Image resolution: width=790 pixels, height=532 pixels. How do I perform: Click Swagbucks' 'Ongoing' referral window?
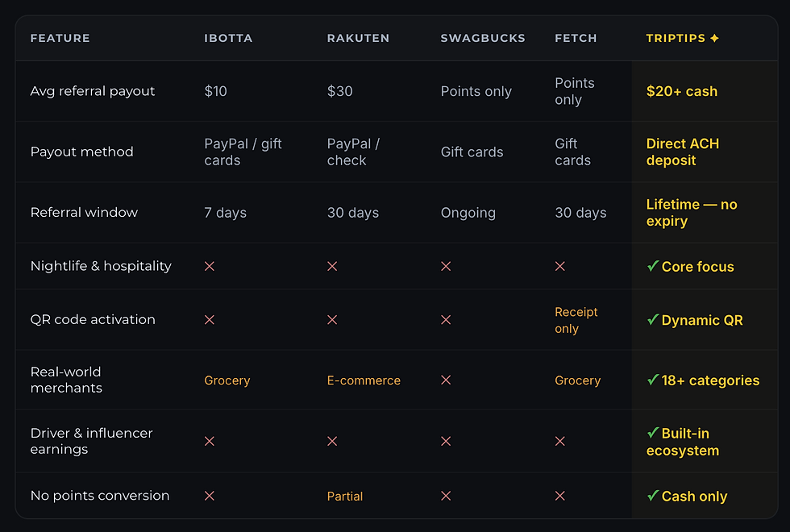(x=468, y=213)
